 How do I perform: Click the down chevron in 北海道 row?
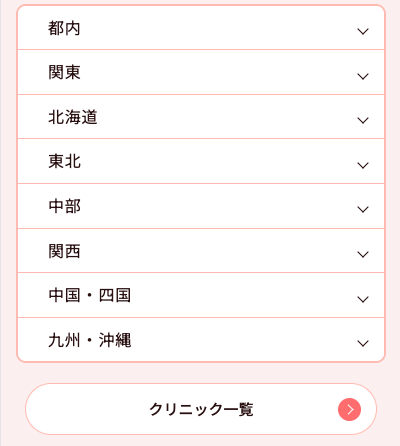(363, 120)
